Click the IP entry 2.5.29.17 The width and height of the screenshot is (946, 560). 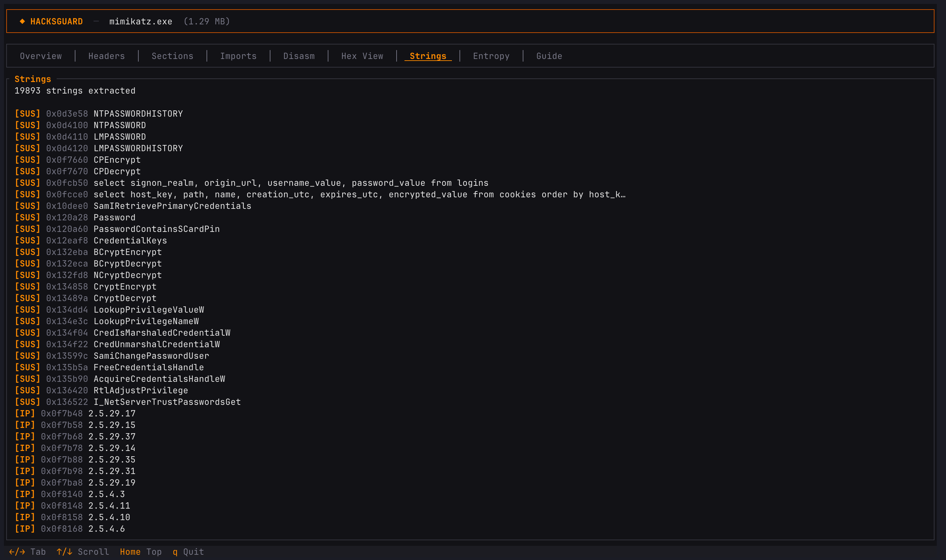pyautogui.click(x=75, y=414)
